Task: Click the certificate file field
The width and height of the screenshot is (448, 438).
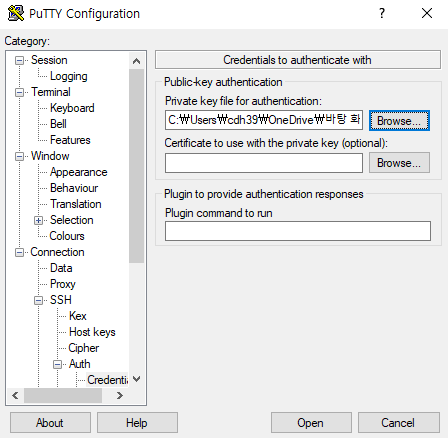Action: [x=264, y=163]
